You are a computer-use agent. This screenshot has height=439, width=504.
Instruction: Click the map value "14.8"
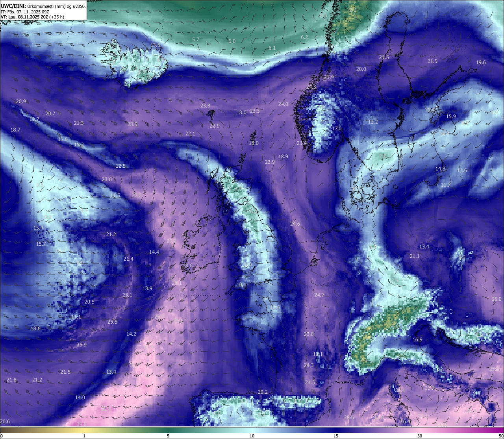pos(440,169)
